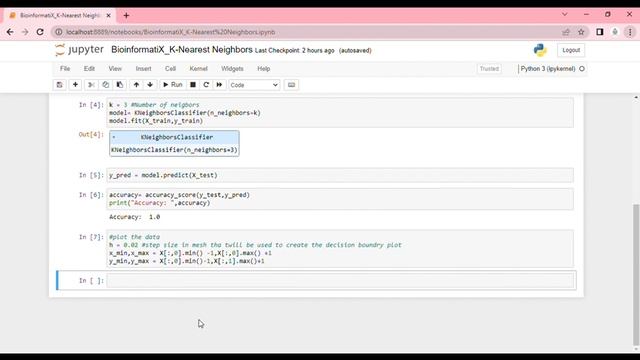Image resolution: width=640 pixels, height=360 pixels.
Task: Run the selected cell
Action: click(173, 85)
